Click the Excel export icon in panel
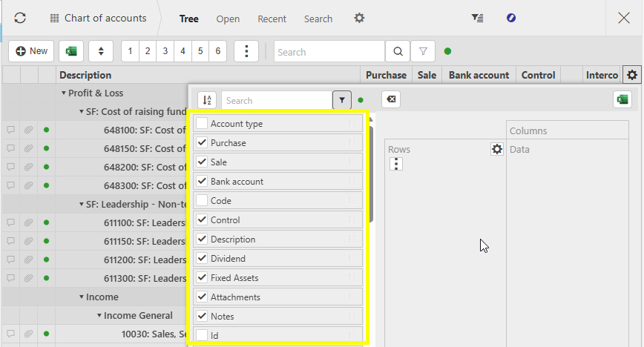644x347 pixels. coord(622,100)
